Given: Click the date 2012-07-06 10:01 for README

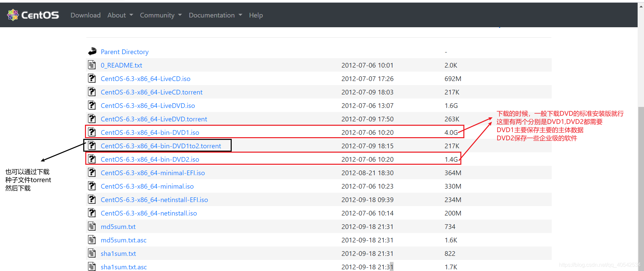Looking at the screenshot, I should coord(367,65).
